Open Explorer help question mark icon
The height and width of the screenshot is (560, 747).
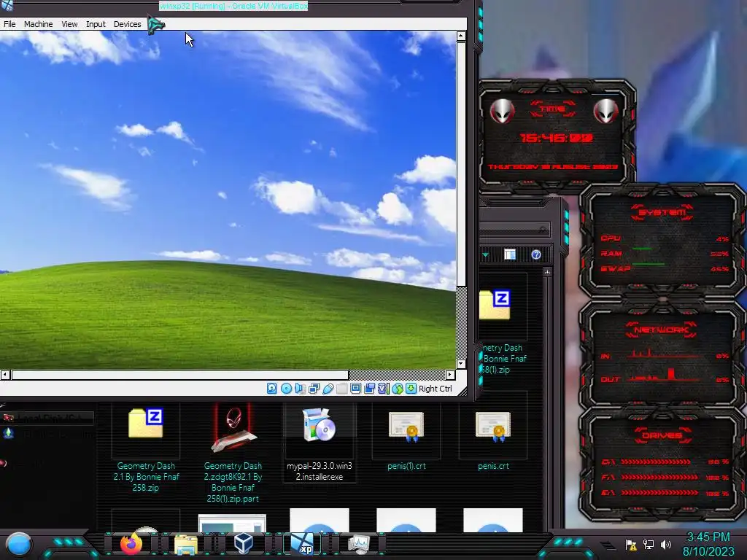point(536,254)
